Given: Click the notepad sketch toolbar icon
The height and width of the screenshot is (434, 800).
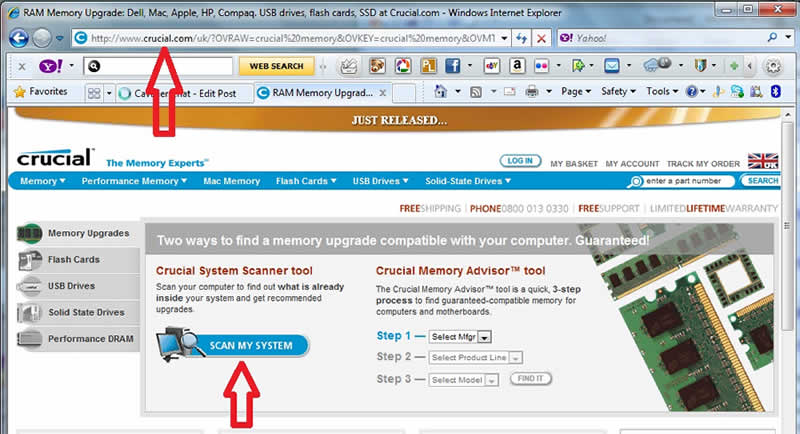Looking at the screenshot, I should point(349,66).
